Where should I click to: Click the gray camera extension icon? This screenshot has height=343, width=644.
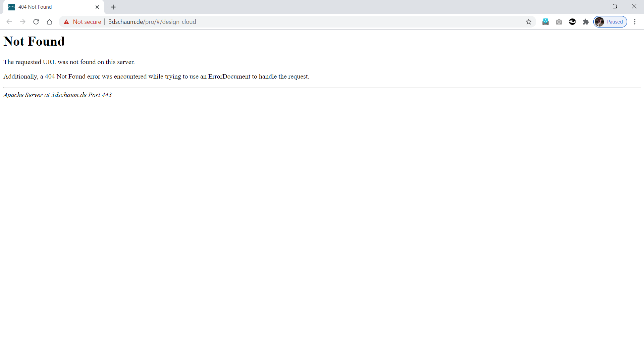[559, 22]
